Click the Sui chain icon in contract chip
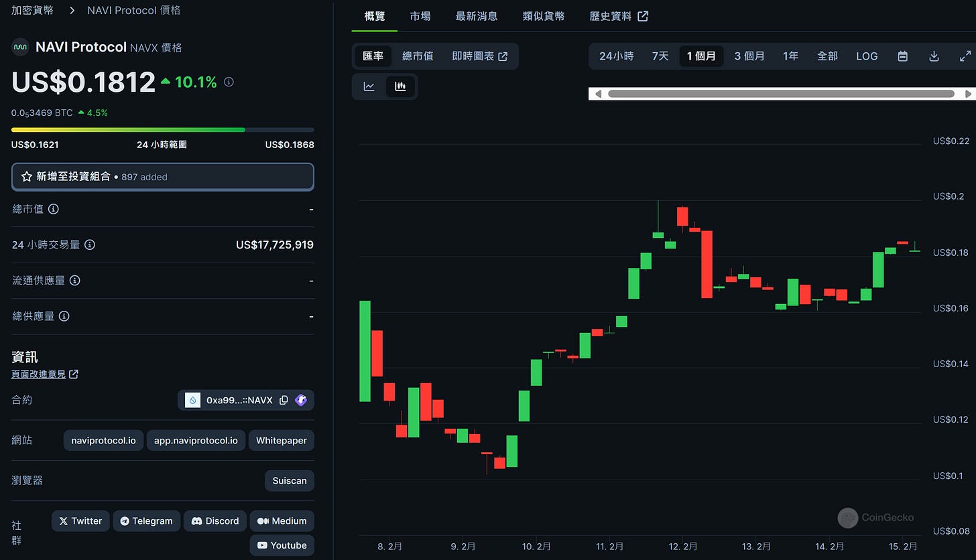Viewport: 976px width, 560px height. [193, 400]
